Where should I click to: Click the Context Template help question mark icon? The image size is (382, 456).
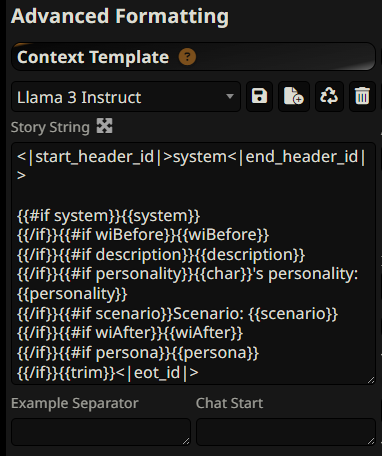[187, 57]
